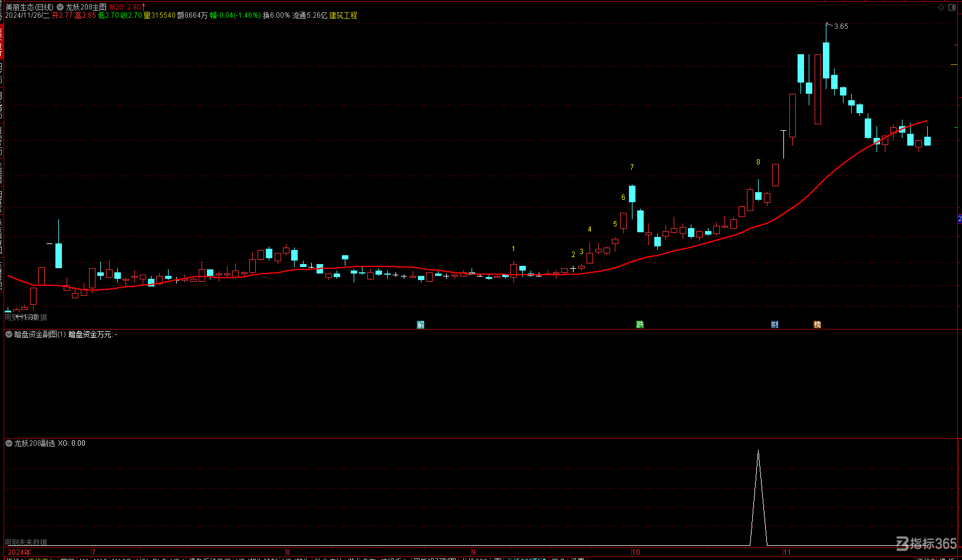Click the 2024年 year label on time axis
Viewport: 962px width, 560px height.
(x=19, y=552)
